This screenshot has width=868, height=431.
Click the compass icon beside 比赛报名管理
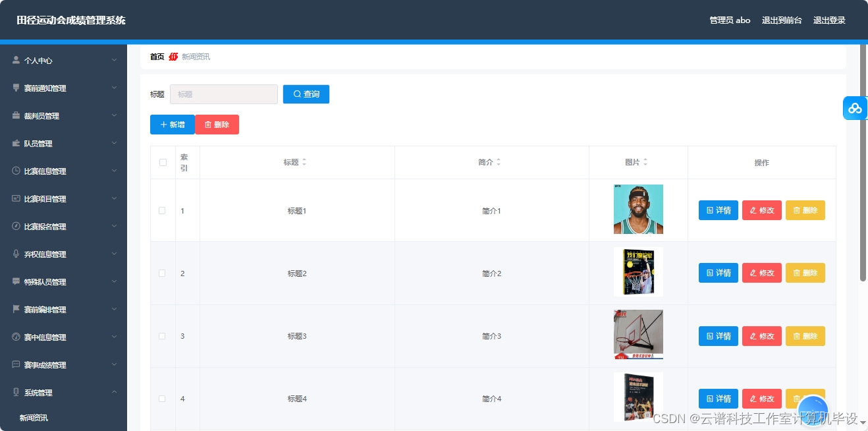pos(14,226)
